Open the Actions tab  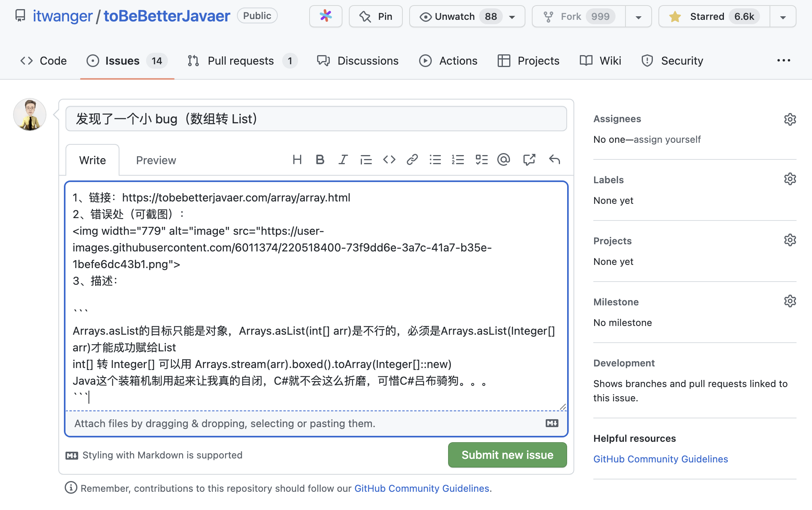click(448, 61)
